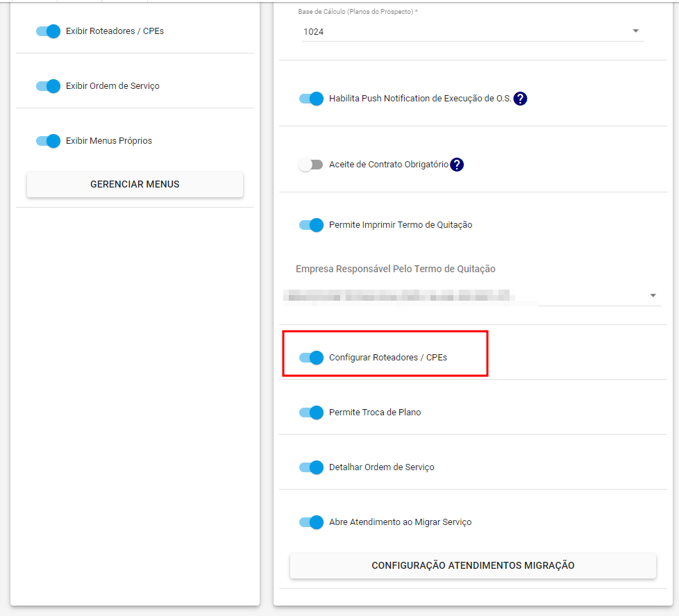679x616 pixels.
Task: Click the Empresa Responsável Pelo Termo de Quitação label
Action: (395, 269)
